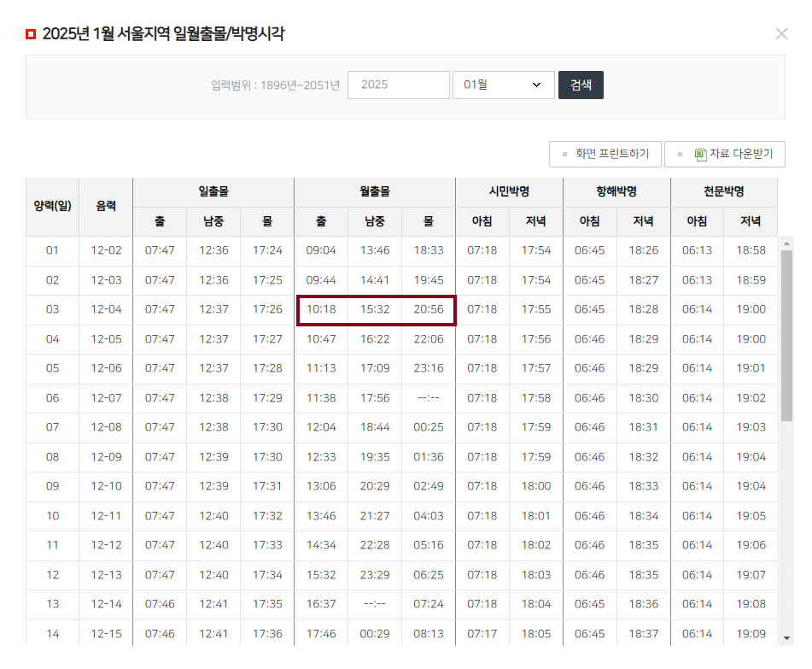Click the scrollbar up arrow
This screenshot has width=812, height=669.
(x=786, y=243)
